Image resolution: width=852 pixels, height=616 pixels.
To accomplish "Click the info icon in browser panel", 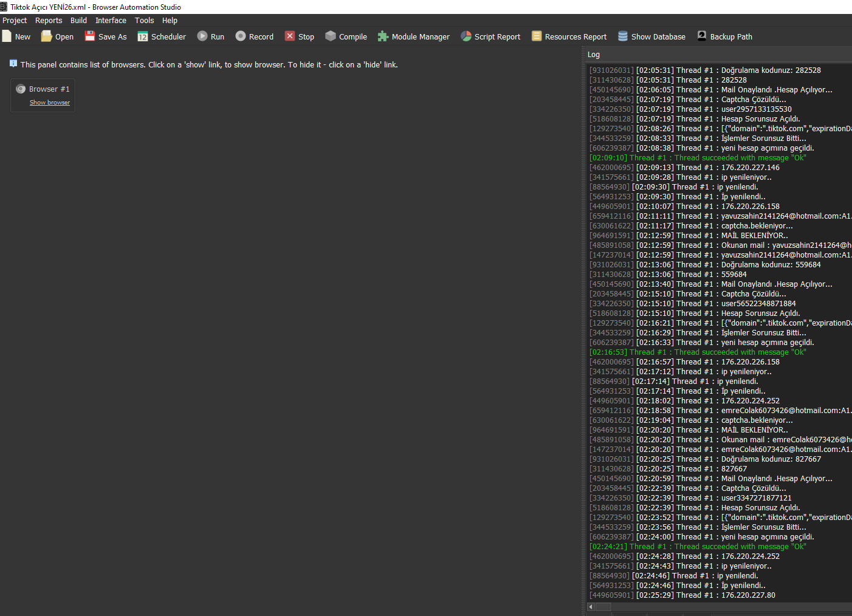I will pos(13,63).
